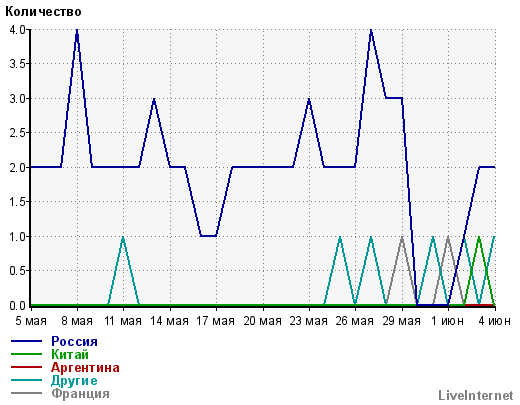The height and width of the screenshot is (405, 520).
Task: Click the teal Другие legend line swatch
Action: [26, 380]
